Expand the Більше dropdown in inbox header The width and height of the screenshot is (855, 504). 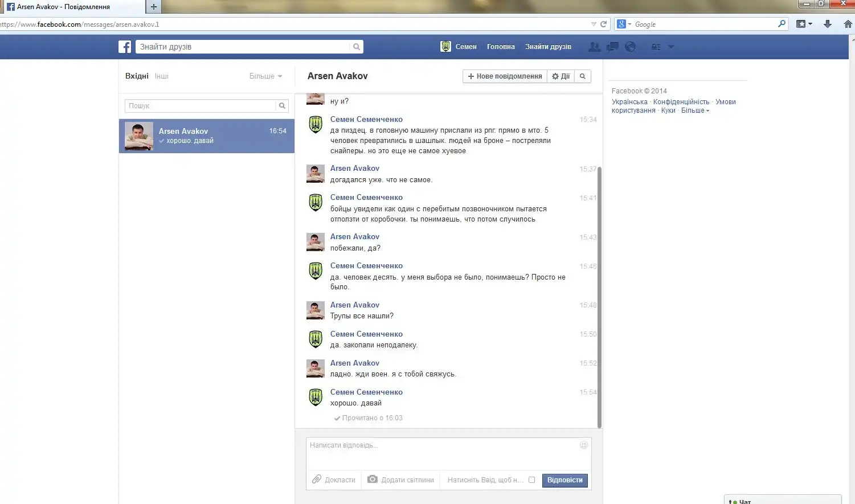265,76
